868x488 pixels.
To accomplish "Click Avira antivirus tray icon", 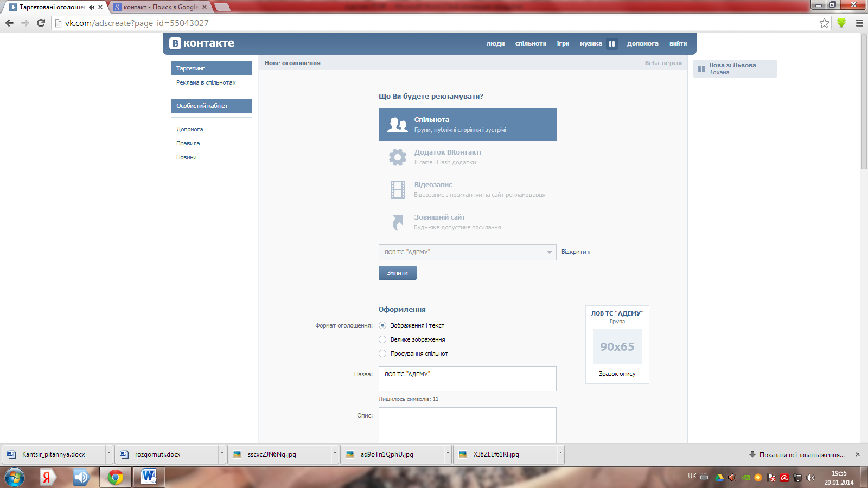I will pyautogui.click(x=784, y=478).
